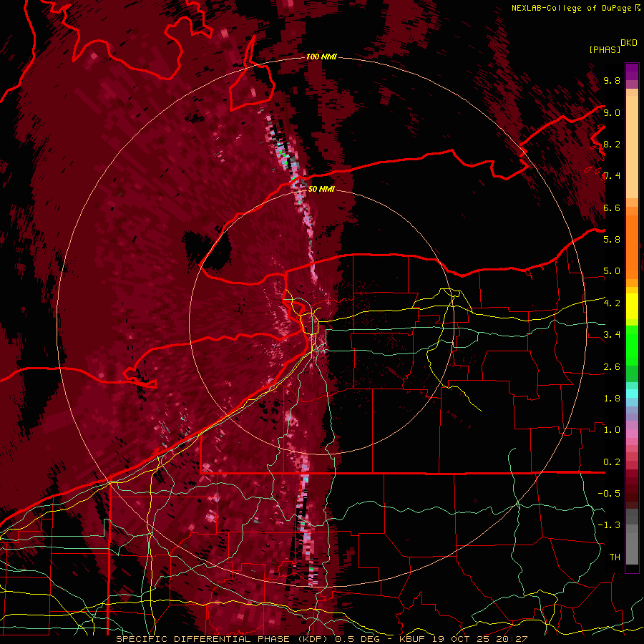Click the 2.6 scale label
Image resolution: width=644 pixels, height=644 pixels.
(612, 367)
